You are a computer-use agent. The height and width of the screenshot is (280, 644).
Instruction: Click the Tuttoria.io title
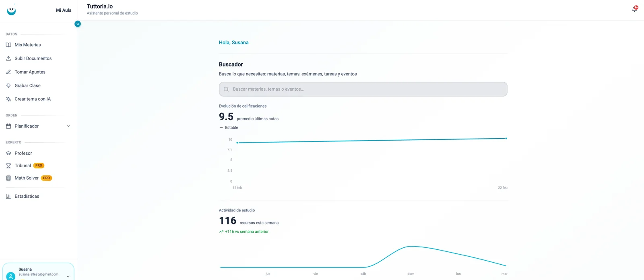[x=100, y=6]
